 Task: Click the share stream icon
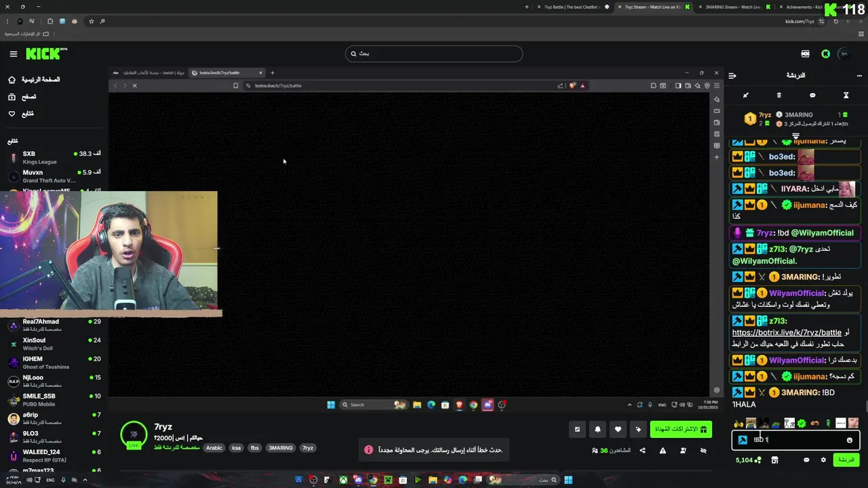point(642,450)
